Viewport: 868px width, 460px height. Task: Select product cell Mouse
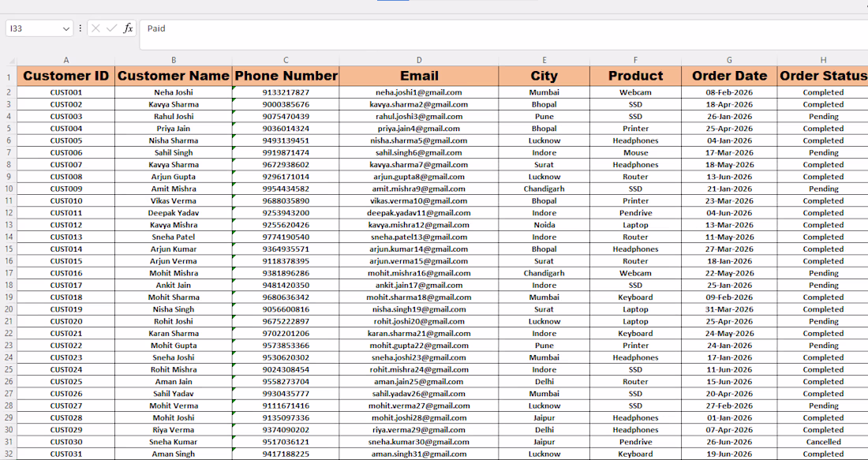coord(635,153)
